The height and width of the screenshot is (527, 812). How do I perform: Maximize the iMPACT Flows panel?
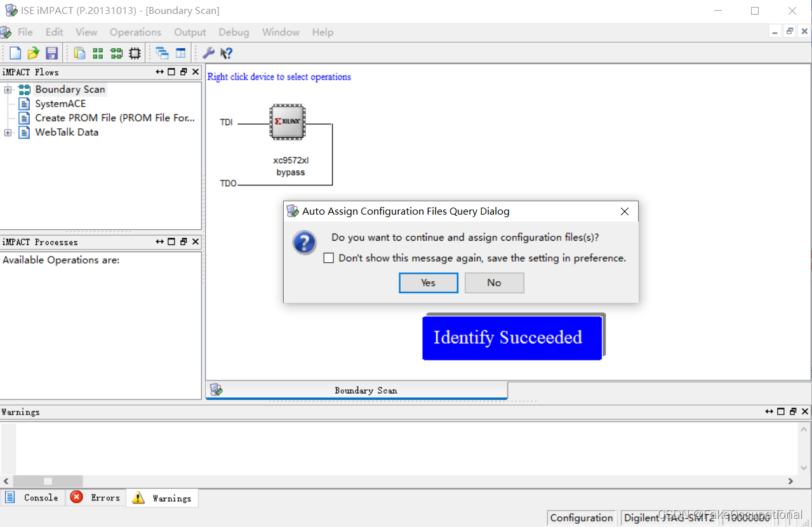click(x=171, y=72)
